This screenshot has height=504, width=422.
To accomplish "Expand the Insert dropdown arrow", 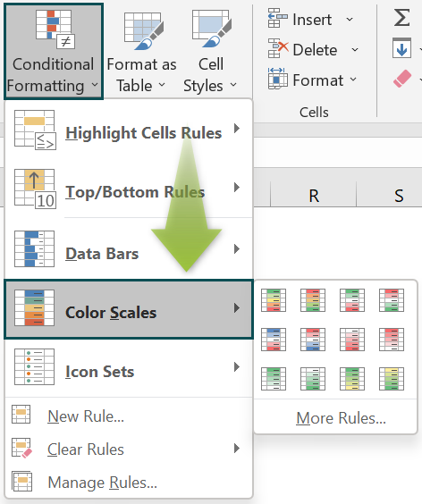I will click(350, 20).
